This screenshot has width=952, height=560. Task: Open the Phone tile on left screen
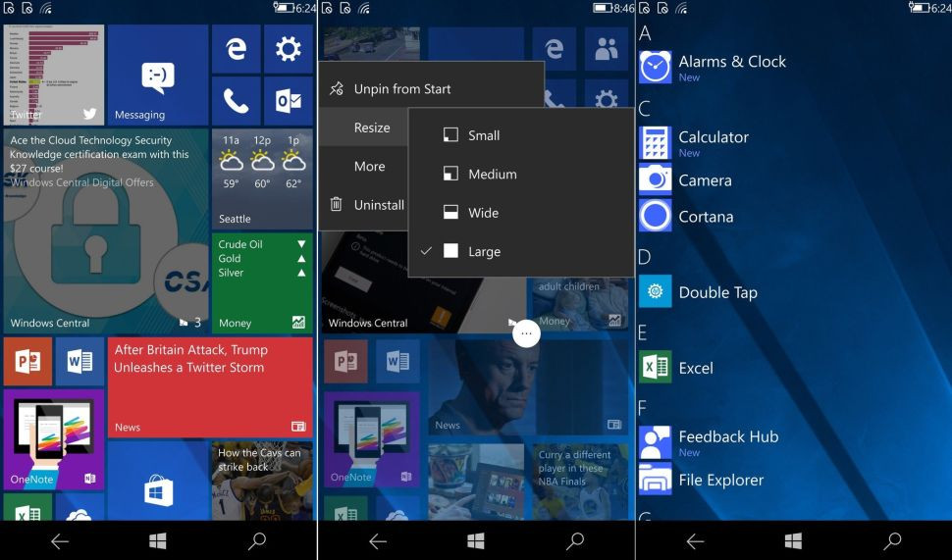pos(237,101)
